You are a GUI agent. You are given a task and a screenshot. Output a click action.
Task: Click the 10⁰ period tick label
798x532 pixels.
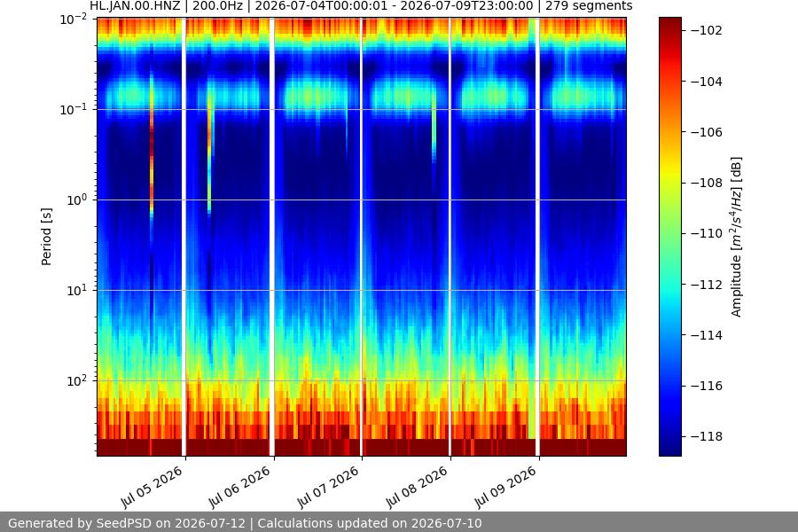[x=77, y=200]
